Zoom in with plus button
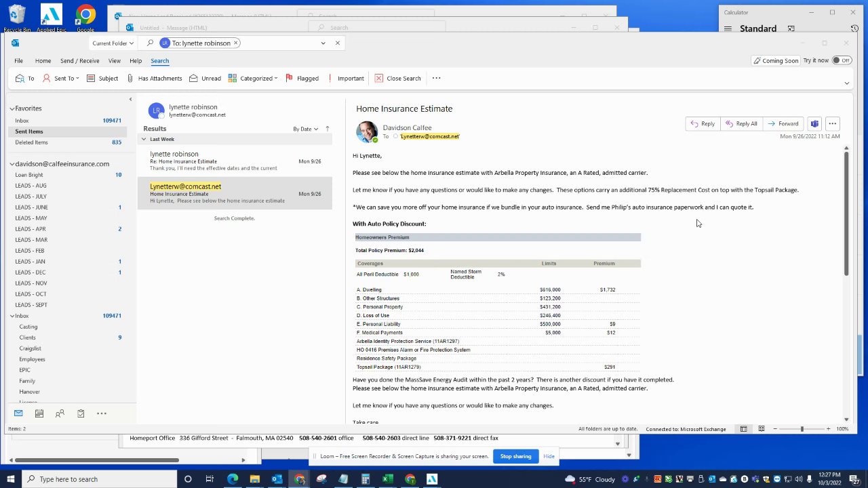The width and height of the screenshot is (868, 488). click(x=828, y=429)
